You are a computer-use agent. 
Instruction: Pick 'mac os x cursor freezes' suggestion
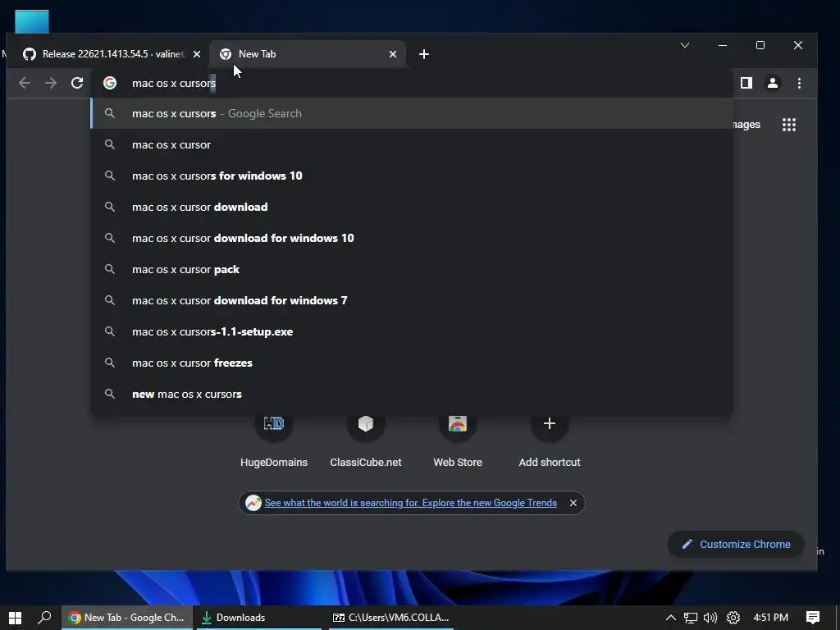click(412, 363)
